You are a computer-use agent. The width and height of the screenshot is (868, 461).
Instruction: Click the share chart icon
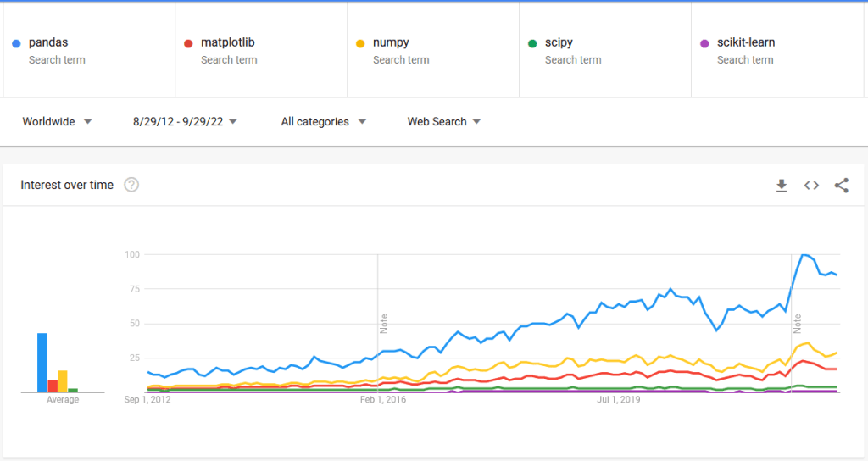click(841, 186)
